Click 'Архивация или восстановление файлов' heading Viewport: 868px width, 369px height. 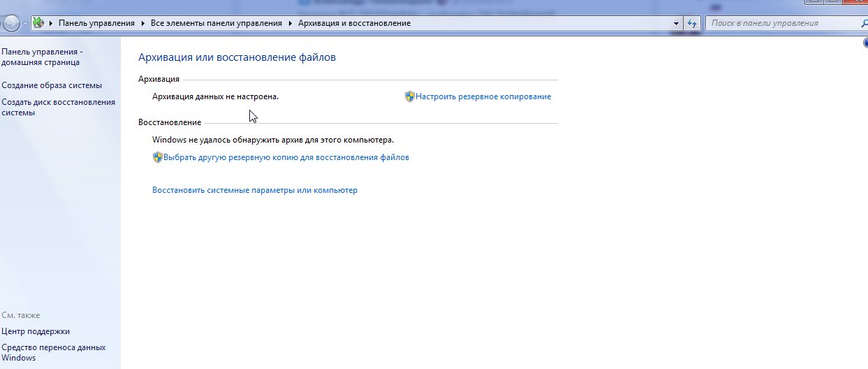tap(237, 57)
